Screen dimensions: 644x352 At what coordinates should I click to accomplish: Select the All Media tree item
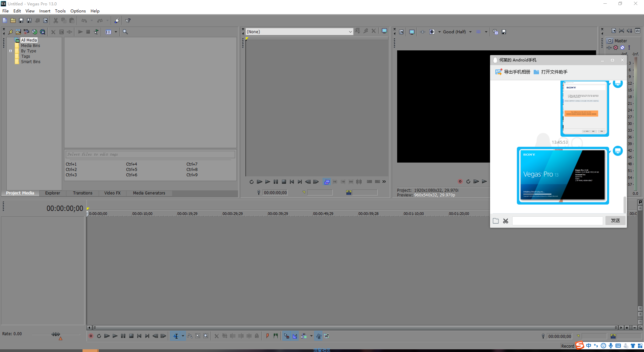[x=29, y=40]
